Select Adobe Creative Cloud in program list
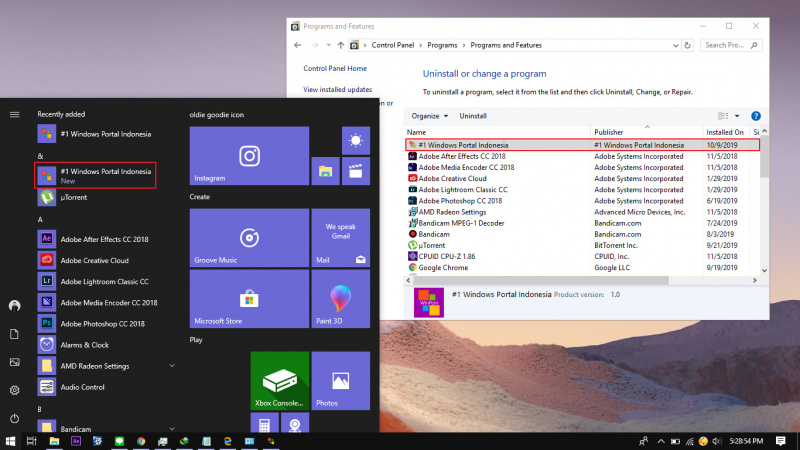The width and height of the screenshot is (800, 450). click(582, 179)
